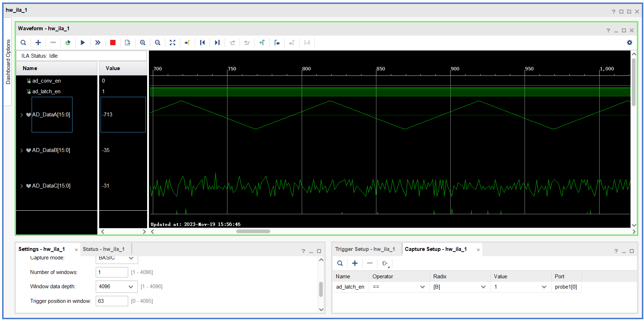This screenshot has width=644, height=321.
Task: Click the Value column header in waveform
Action: point(123,68)
